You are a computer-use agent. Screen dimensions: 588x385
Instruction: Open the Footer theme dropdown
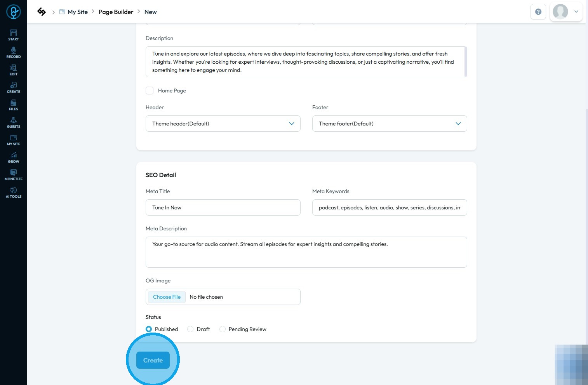tap(390, 124)
